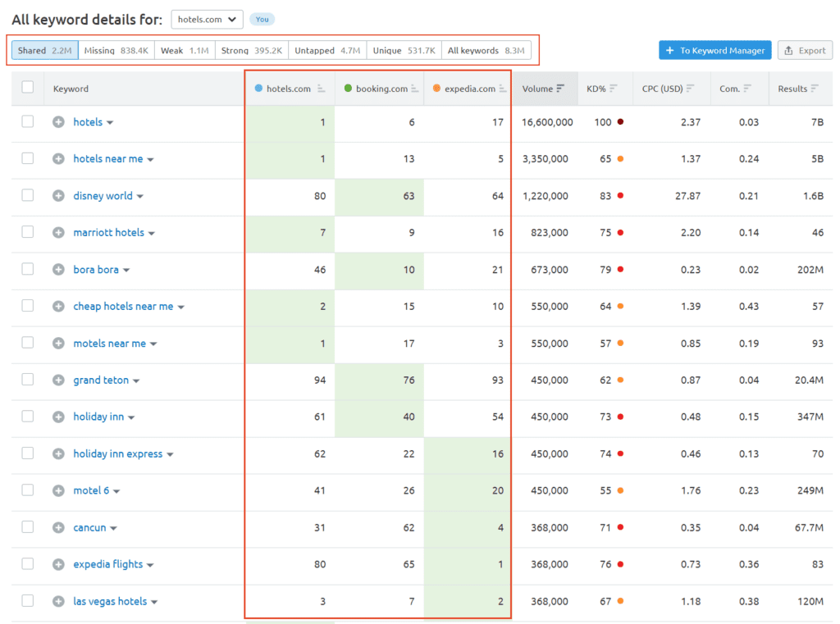Add 'bora bora' via plus icon
The image size is (840, 624).
tap(58, 270)
